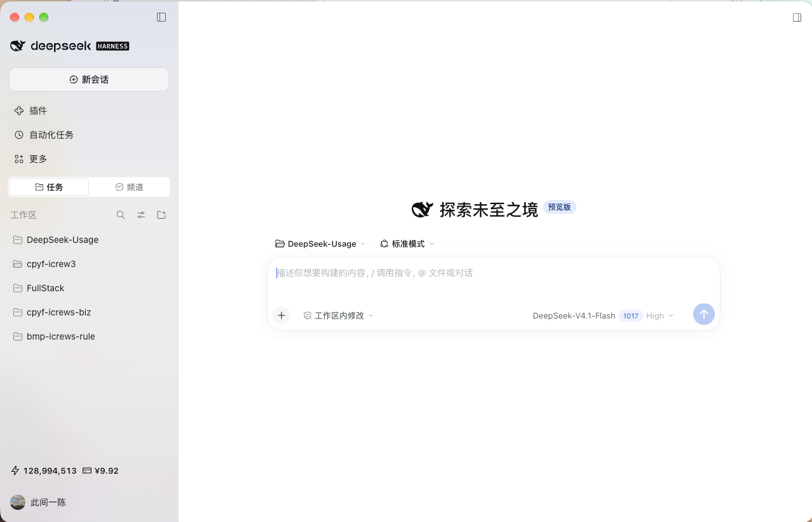Click the credit card balance icon
This screenshot has width=812, height=522.
tap(87, 470)
